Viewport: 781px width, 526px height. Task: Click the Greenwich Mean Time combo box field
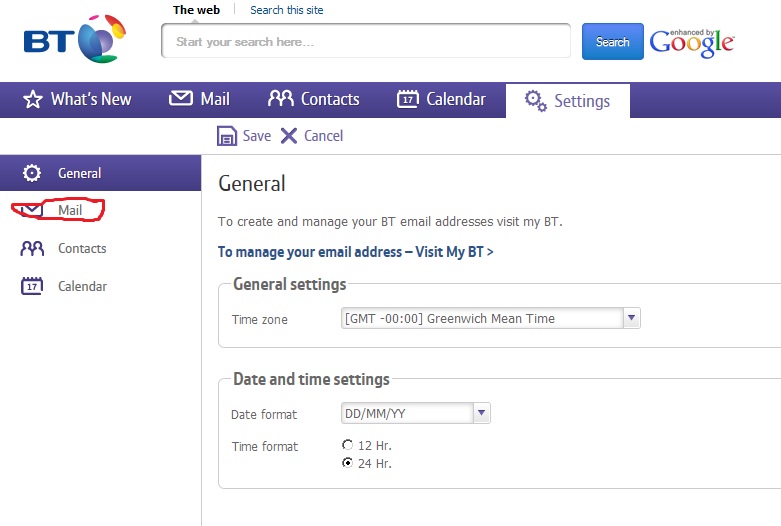tap(491, 318)
